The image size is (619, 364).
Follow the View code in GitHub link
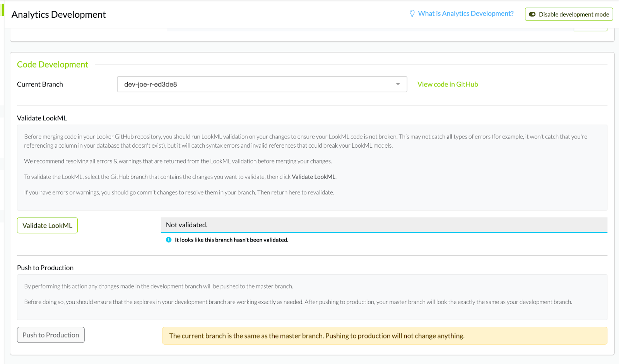[448, 84]
